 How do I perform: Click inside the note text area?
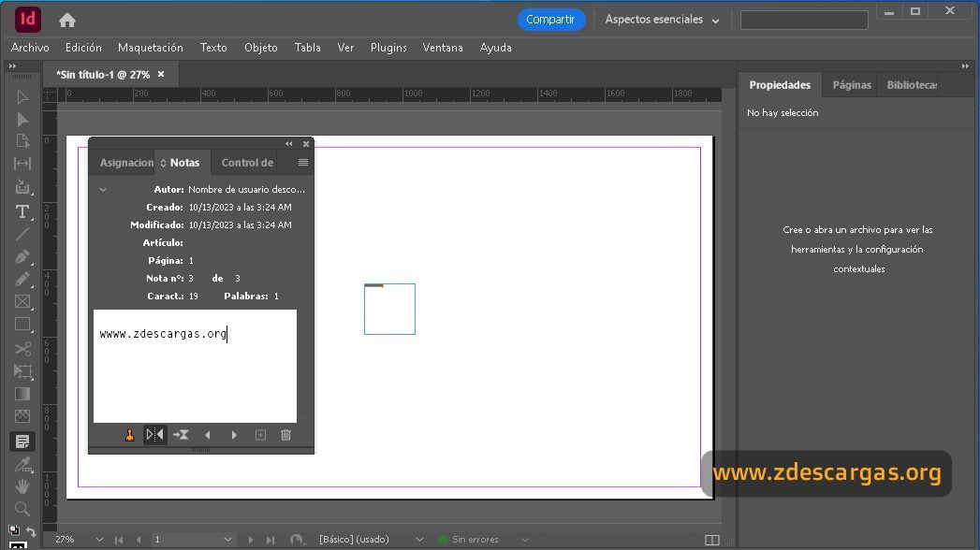[x=195, y=366]
